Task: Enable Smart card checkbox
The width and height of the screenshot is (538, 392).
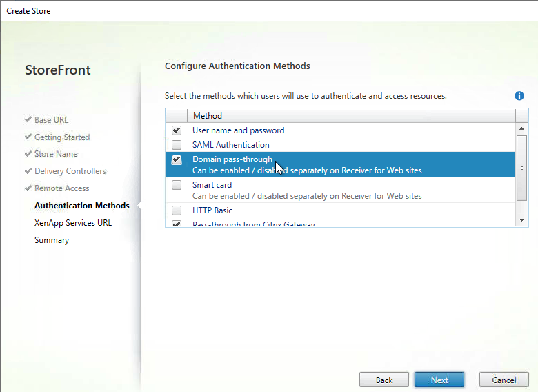Action: click(177, 185)
